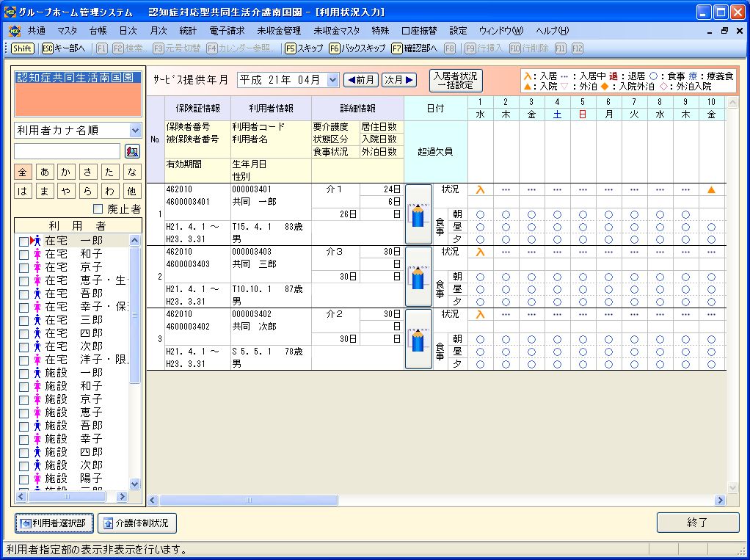Go to previous month with 前月 button
Screen dimensions: 750x560
click(361, 80)
